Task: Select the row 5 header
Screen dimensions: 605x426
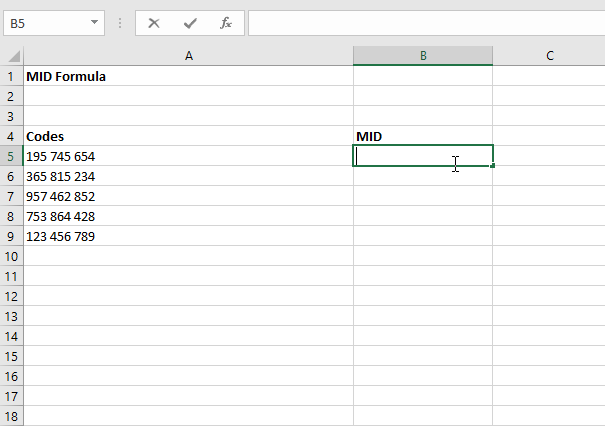Action: point(12,156)
